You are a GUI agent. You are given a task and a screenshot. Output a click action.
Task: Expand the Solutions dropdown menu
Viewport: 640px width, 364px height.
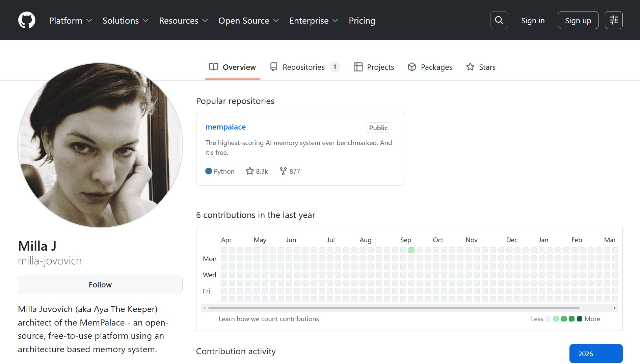tap(125, 21)
